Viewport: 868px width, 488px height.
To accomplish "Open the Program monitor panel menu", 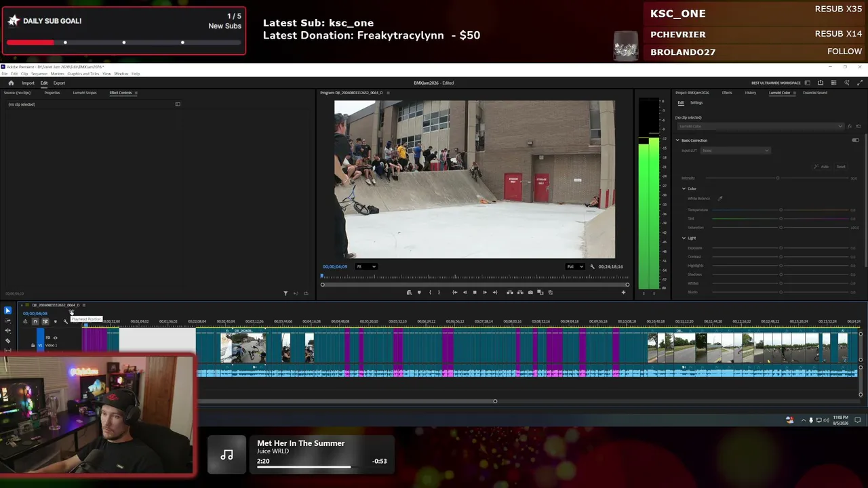I will (387, 93).
